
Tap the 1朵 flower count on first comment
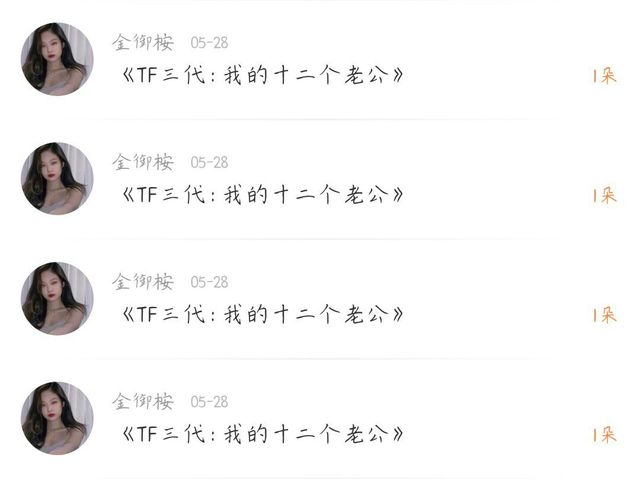click(x=604, y=76)
